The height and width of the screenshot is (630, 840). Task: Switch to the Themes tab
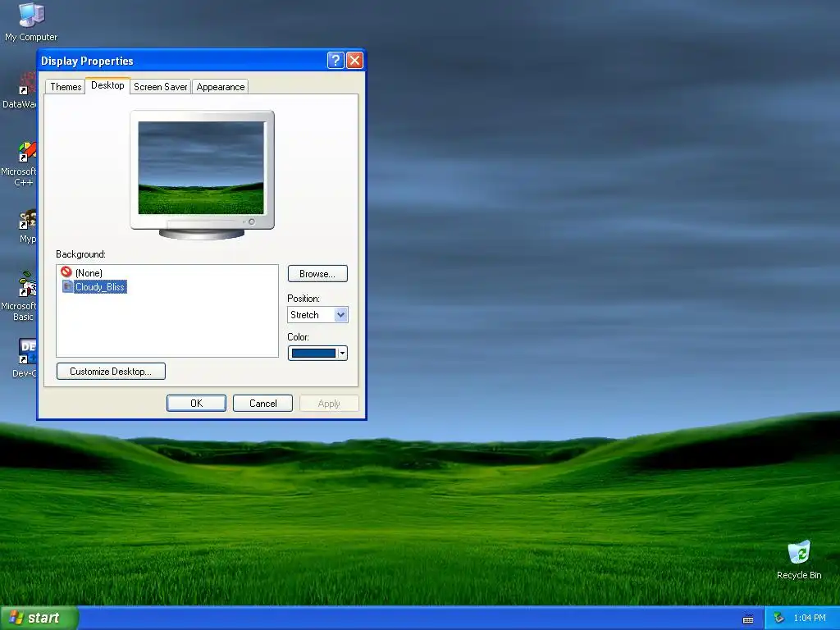tap(66, 87)
